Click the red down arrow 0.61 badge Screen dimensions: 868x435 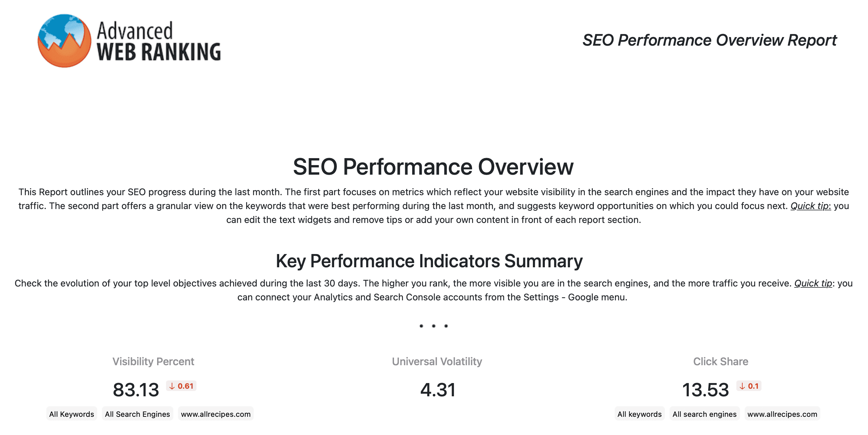point(181,386)
